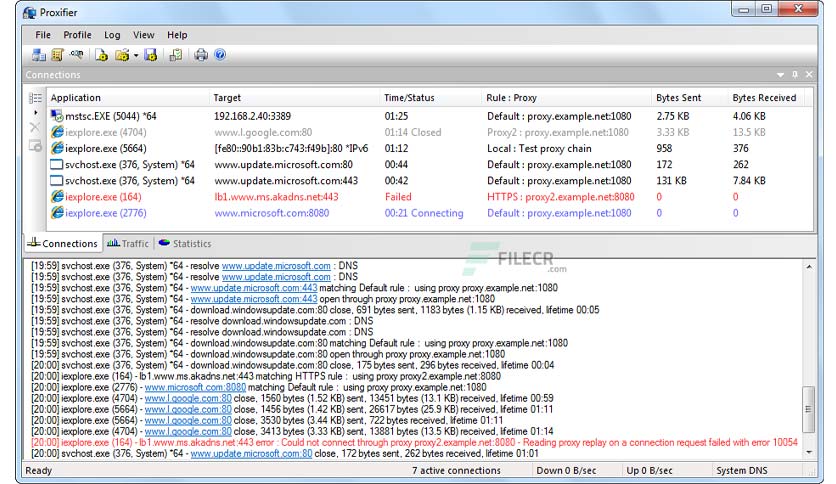Select the red lb1.www.ms.akadns.net:443 target
The height and width of the screenshot is (484, 836).
point(276,197)
